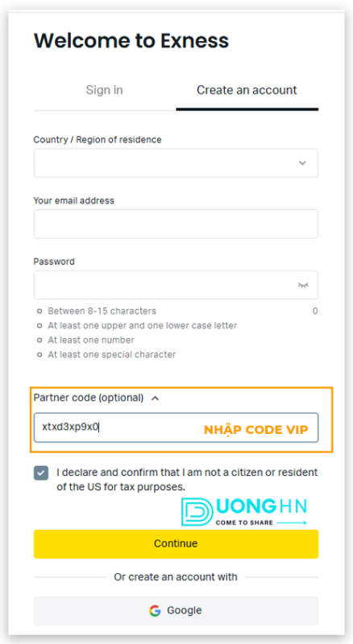This screenshot has height=644, width=353.
Task: Click the Between 8-15 characters rule bullet
Action: pyautogui.click(x=102, y=312)
